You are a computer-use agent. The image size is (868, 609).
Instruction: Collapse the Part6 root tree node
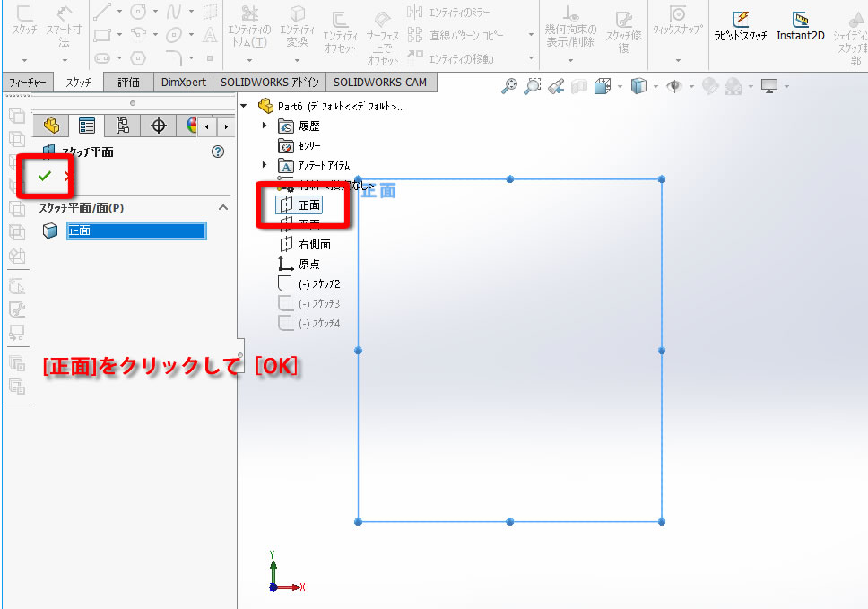pos(244,106)
